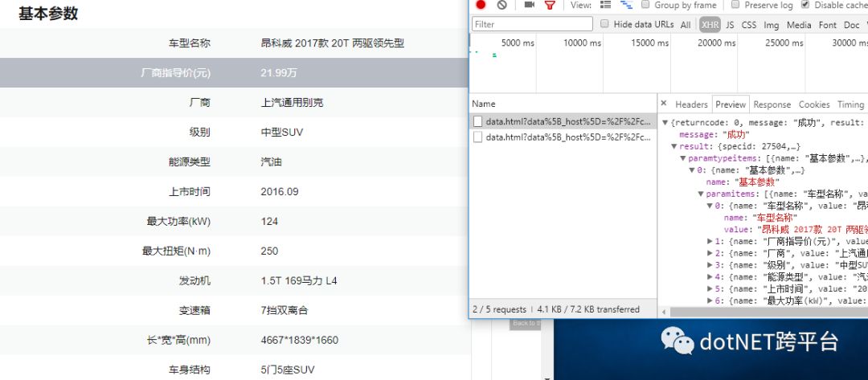Clear the network log
The height and width of the screenshot is (380, 868).
pyautogui.click(x=502, y=5)
